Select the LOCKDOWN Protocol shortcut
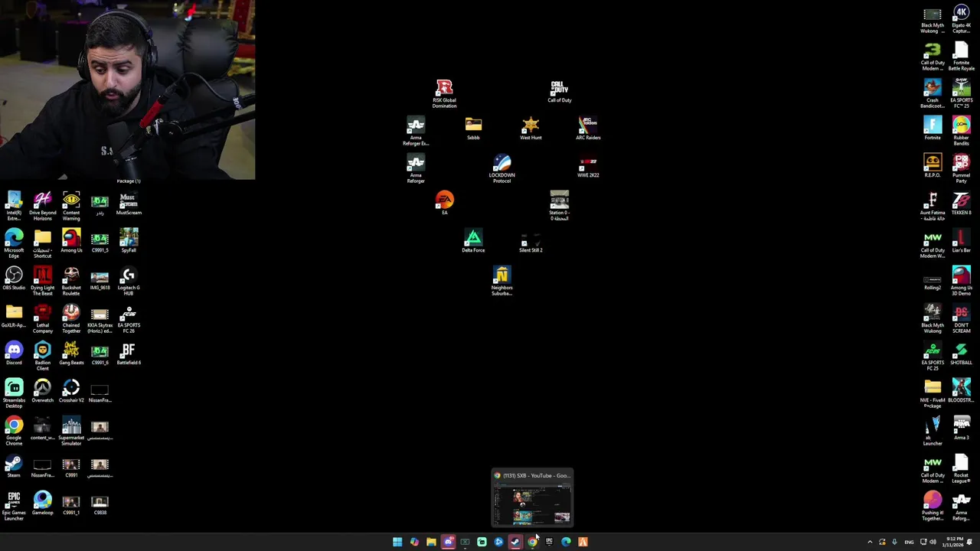The image size is (980, 551). point(501,168)
